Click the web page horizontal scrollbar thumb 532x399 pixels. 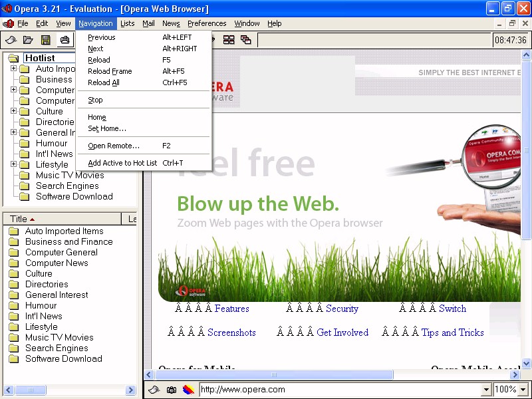tap(274, 374)
